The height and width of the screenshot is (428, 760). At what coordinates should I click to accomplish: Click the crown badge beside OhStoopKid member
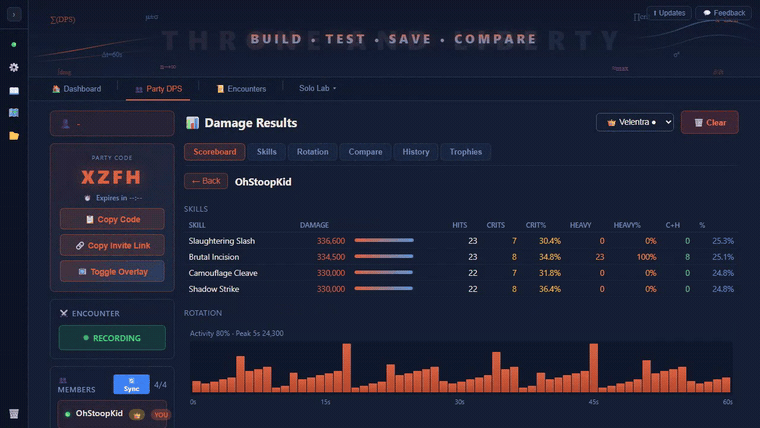click(x=137, y=415)
